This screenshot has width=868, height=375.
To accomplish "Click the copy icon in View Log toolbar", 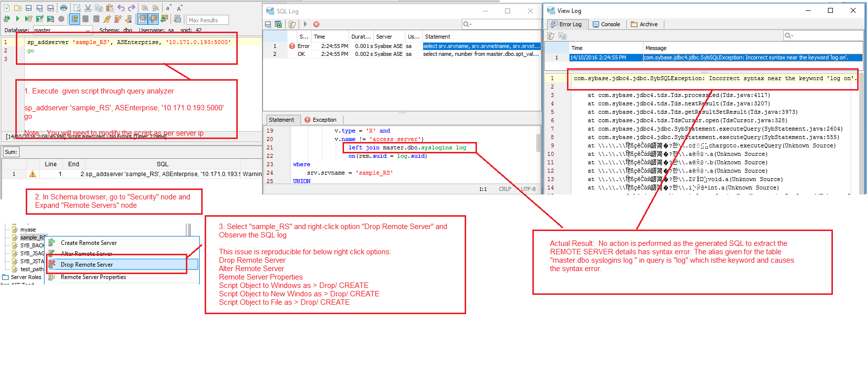I will pyautogui.click(x=562, y=36).
